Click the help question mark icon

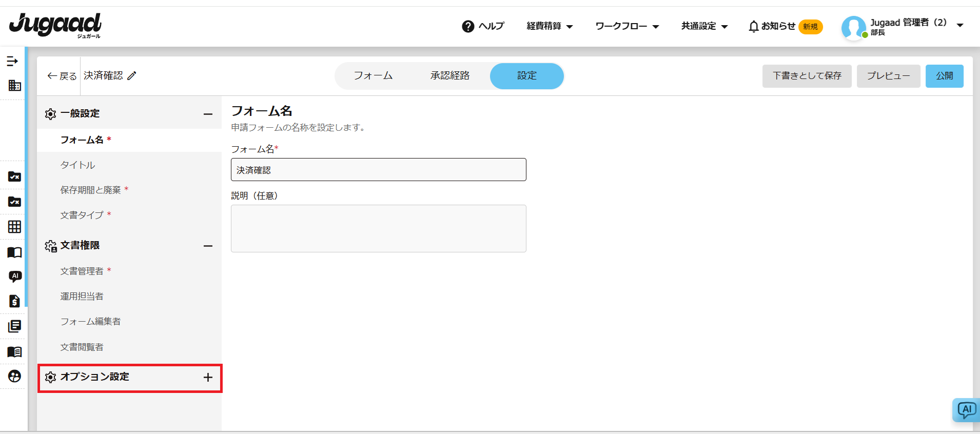coord(467,26)
